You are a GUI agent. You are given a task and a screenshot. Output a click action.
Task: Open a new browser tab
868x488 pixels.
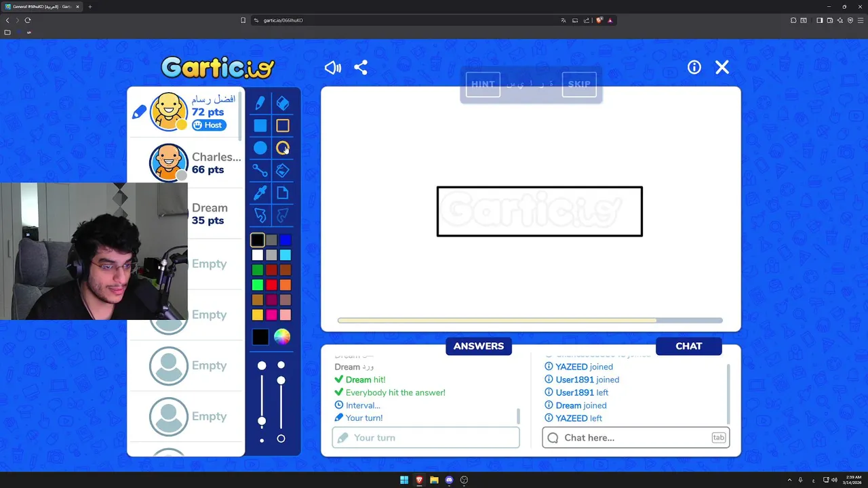click(x=90, y=7)
